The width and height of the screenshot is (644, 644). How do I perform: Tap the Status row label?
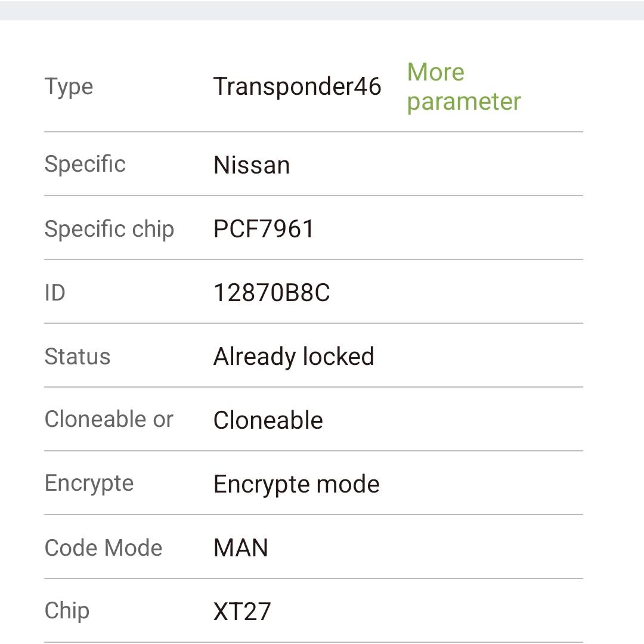click(x=77, y=357)
